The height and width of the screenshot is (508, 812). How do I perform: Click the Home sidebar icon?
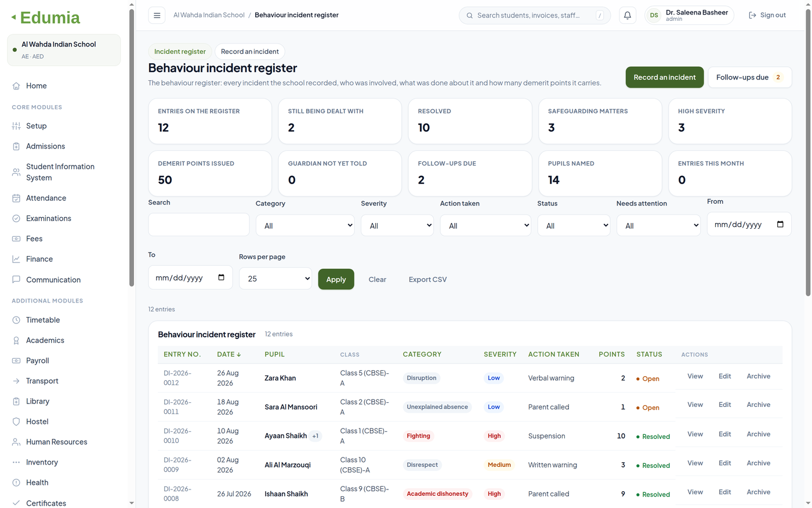tap(16, 86)
